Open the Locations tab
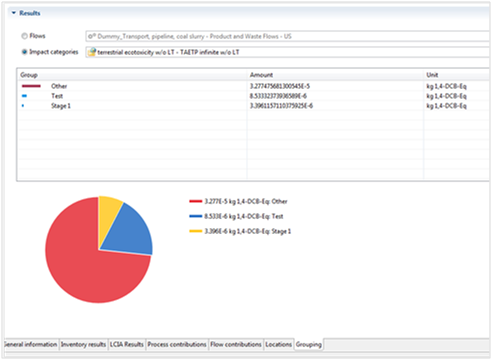493x360 pixels. (x=279, y=344)
